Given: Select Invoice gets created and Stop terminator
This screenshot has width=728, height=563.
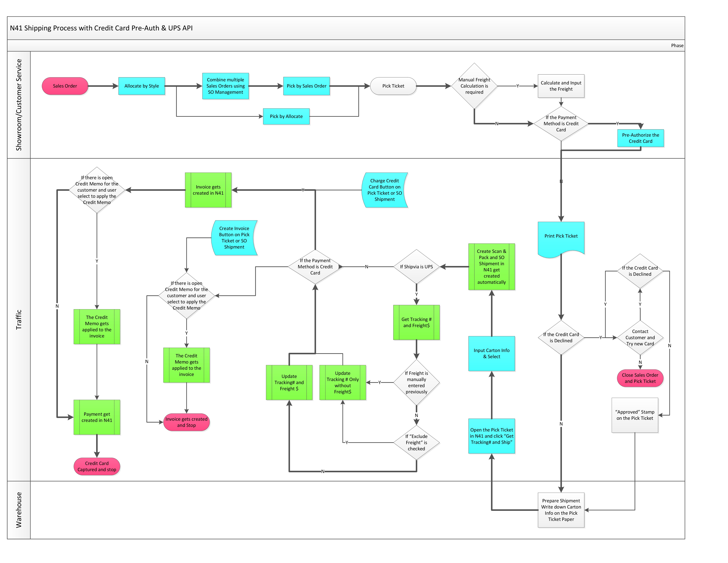Looking at the screenshot, I should coord(187,422).
